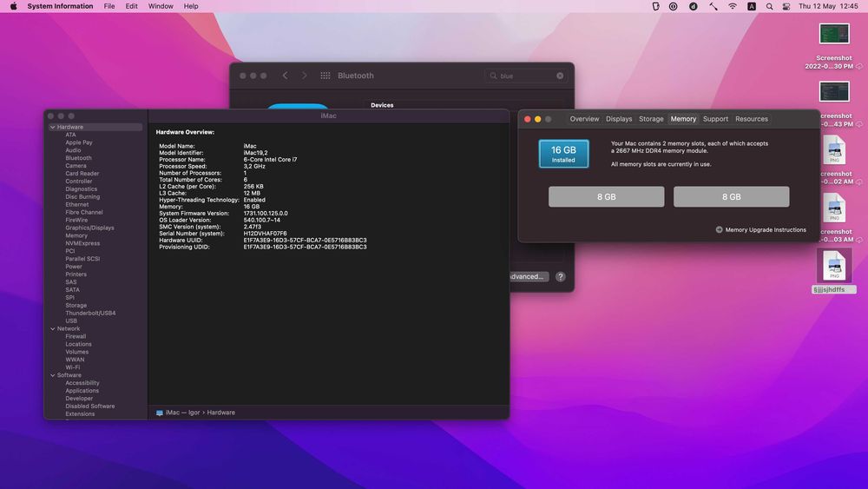Screen dimensions: 868x489
Task: Open Control Center icon
Action: (786, 6)
